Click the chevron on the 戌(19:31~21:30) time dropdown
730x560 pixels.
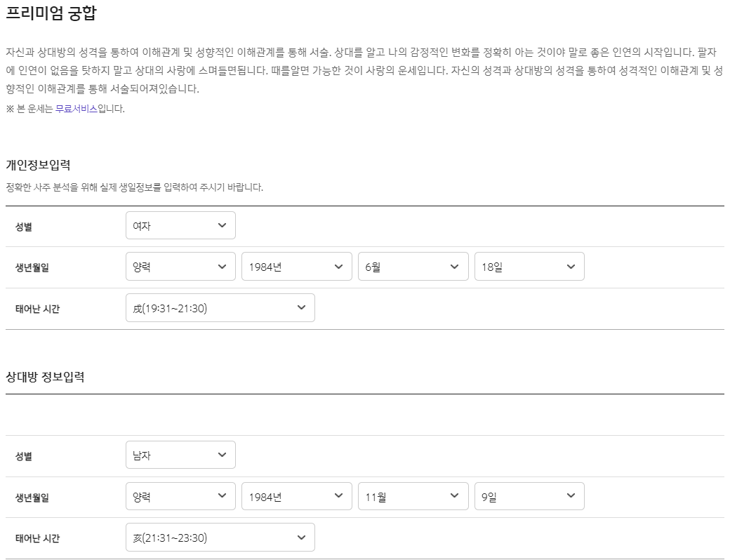pos(301,307)
